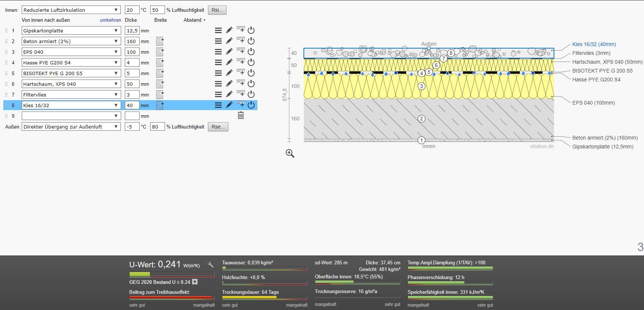Click the EPS 040 thickness input field

point(132,52)
